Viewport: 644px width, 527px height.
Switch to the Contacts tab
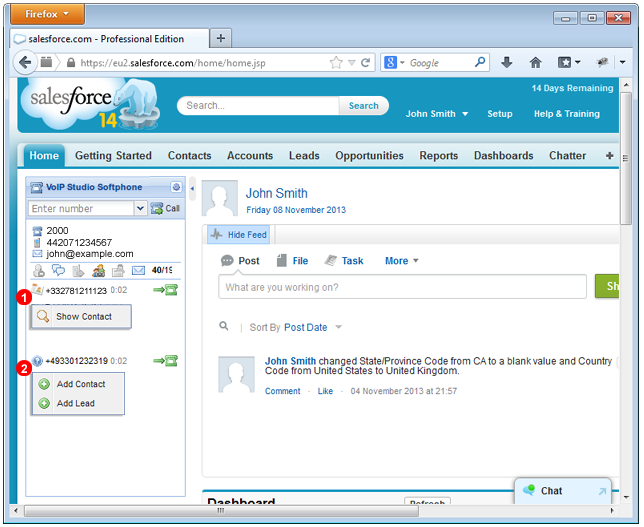[189, 156]
